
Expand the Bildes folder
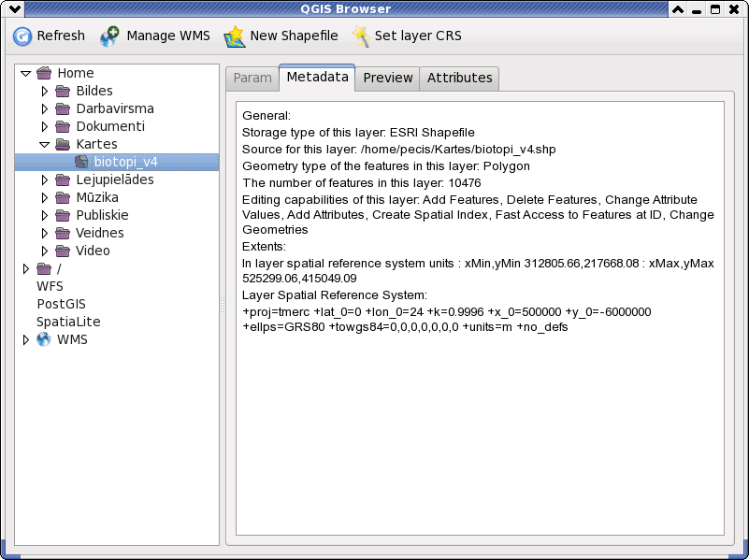tap(45, 91)
